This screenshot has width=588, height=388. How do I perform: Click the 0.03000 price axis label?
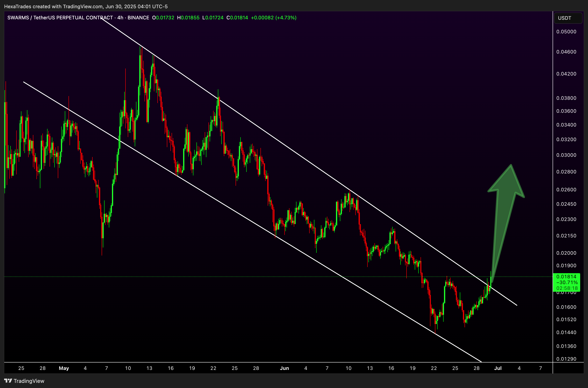(566, 155)
